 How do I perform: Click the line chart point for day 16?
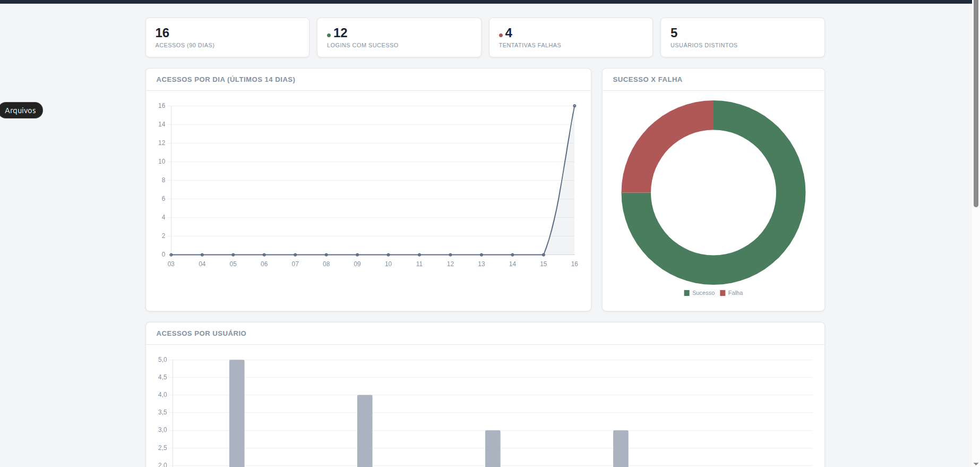[574, 106]
